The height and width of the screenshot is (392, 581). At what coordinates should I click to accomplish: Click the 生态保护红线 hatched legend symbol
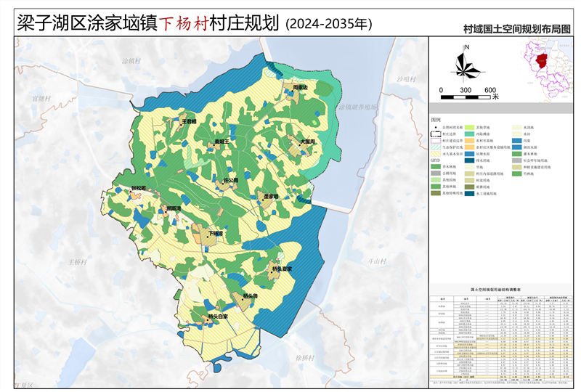coord(436,147)
